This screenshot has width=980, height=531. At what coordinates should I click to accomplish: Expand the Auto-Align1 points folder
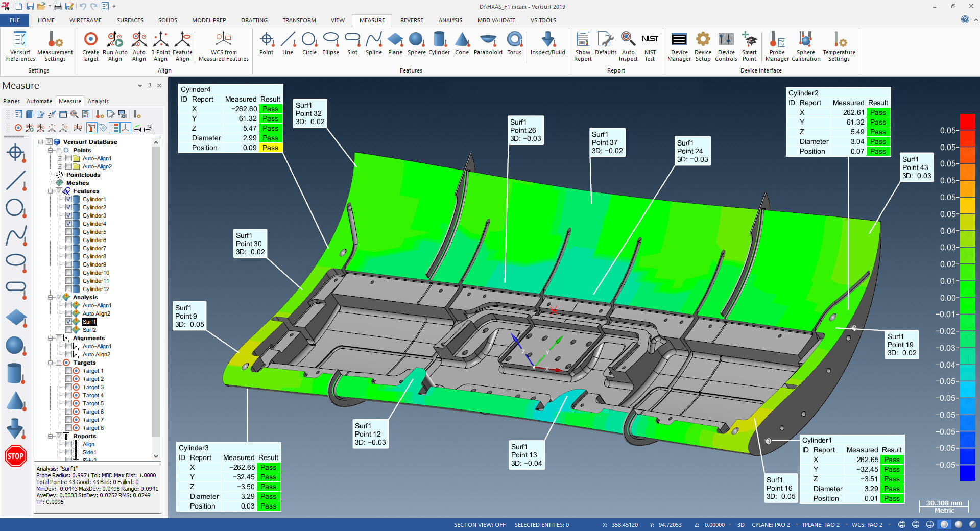(x=60, y=158)
